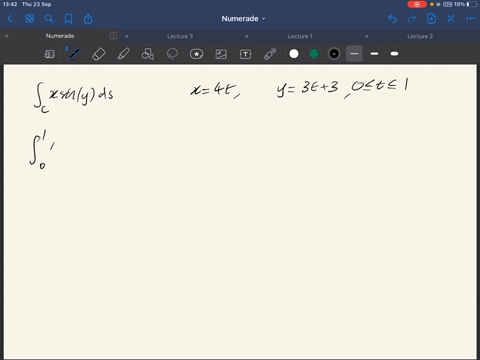The image size is (480, 360).
Task: Select the Lasso tool
Action: (172, 54)
